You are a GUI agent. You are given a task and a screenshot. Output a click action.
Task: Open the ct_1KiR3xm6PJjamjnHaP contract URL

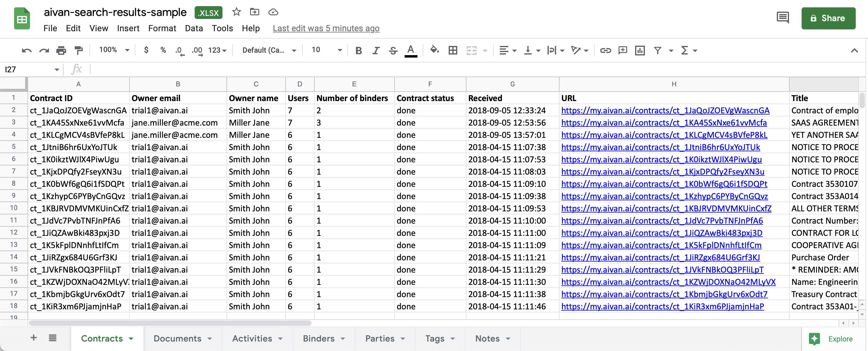(x=662, y=306)
